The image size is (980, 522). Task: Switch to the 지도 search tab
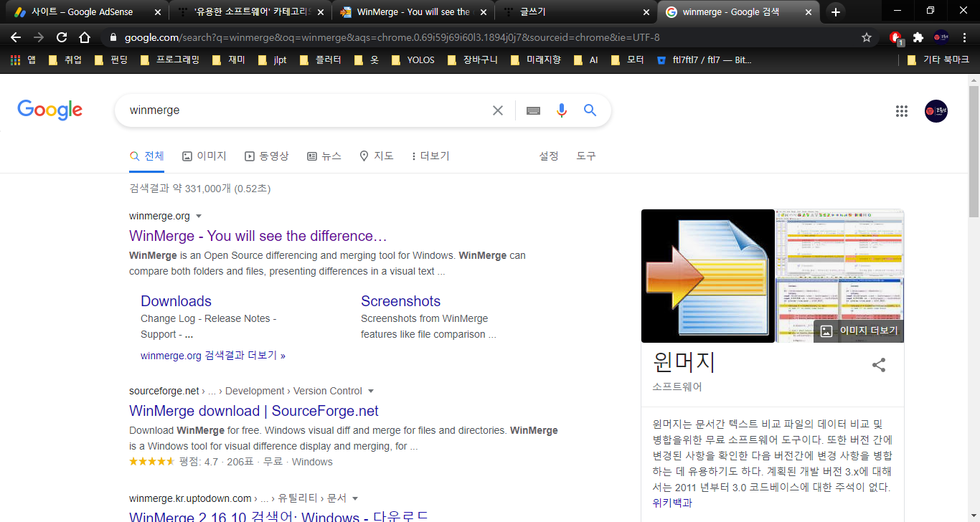tap(377, 156)
